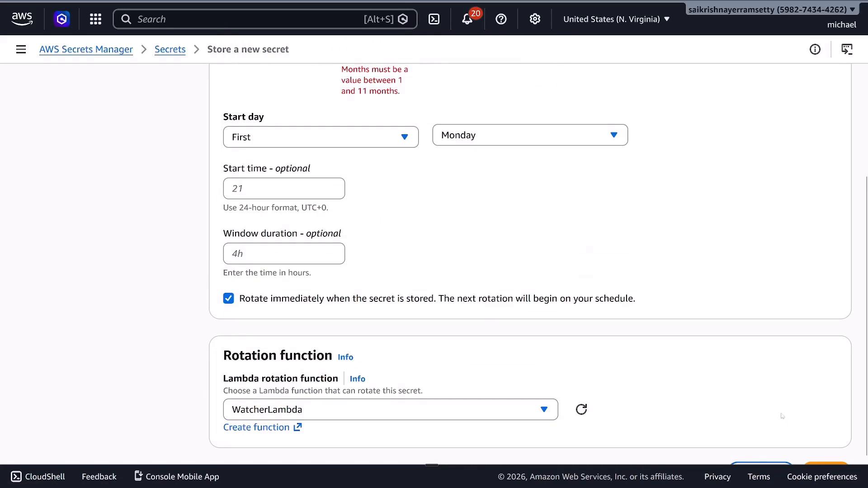Screen dimensions: 868x488
Task: Open the WatcherLambda rotation function dropdown
Action: click(x=390, y=409)
